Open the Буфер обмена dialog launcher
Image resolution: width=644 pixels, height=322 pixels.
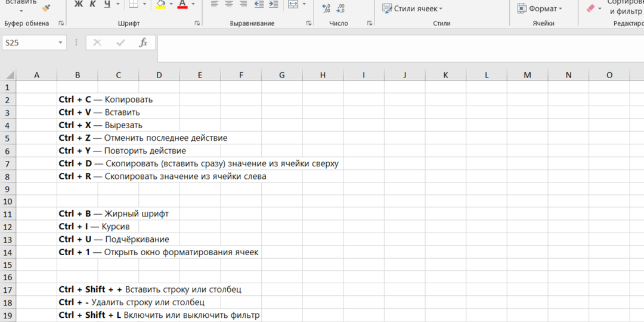(61, 23)
